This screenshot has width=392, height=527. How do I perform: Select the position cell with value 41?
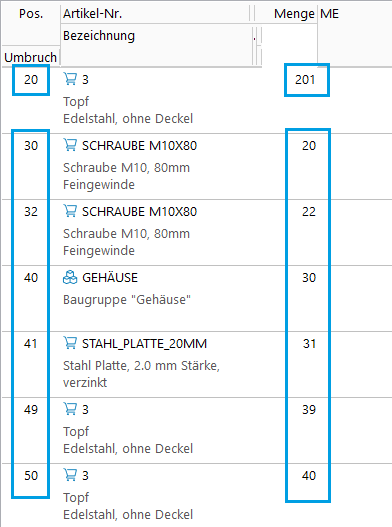click(x=31, y=343)
